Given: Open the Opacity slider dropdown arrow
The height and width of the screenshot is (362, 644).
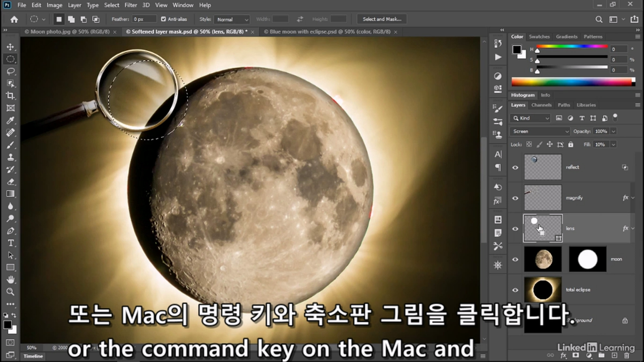Looking at the screenshot, I should 613,131.
